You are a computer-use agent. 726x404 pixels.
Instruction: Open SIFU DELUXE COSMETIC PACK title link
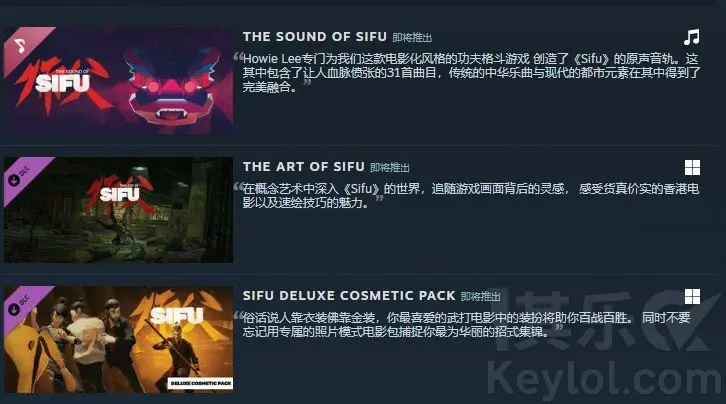pyautogui.click(x=349, y=296)
